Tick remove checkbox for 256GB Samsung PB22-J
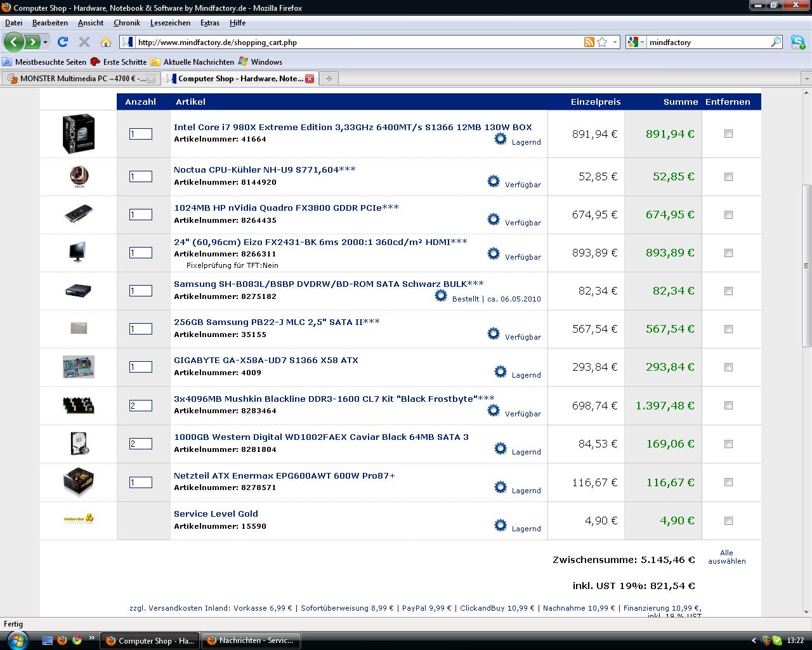Viewport: 812px width, 650px height. coord(728,329)
